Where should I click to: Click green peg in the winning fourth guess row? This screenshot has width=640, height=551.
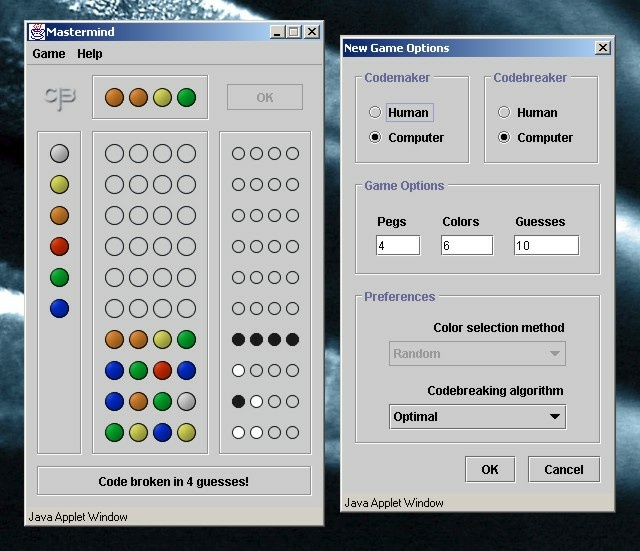coord(187,340)
